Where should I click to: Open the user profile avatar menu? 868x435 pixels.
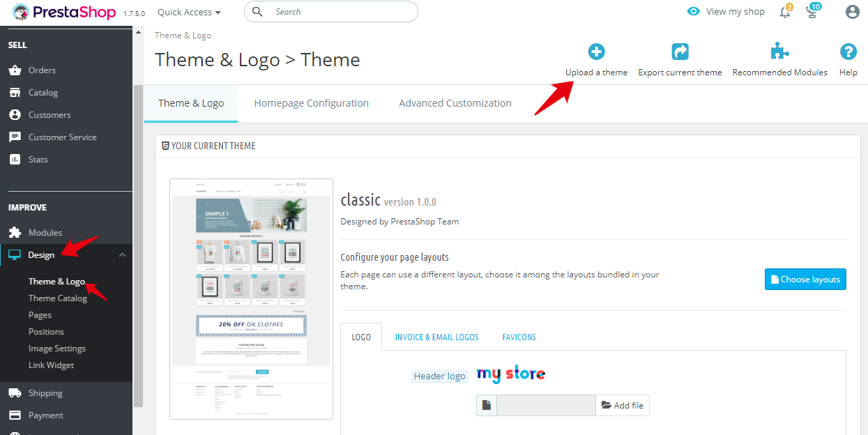coord(852,12)
